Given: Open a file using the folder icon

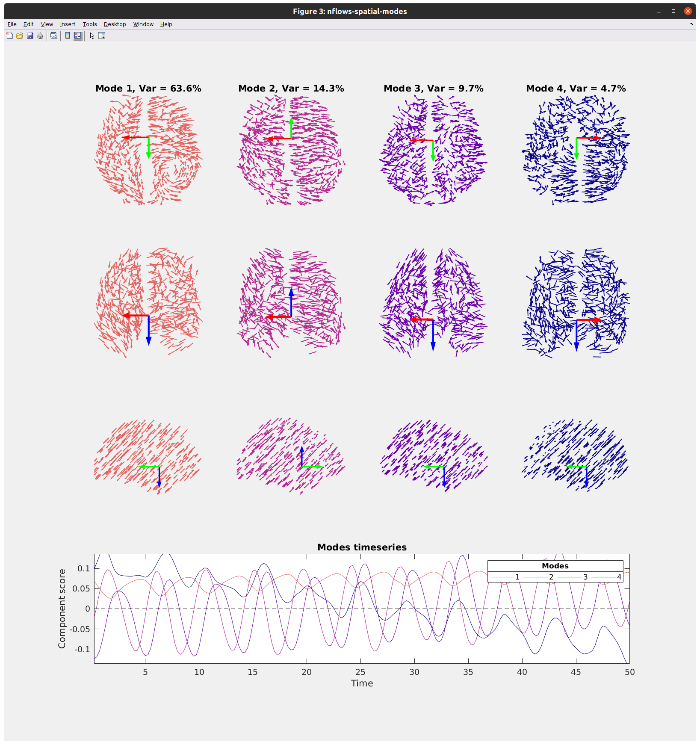Looking at the screenshot, I should (20, 36).
